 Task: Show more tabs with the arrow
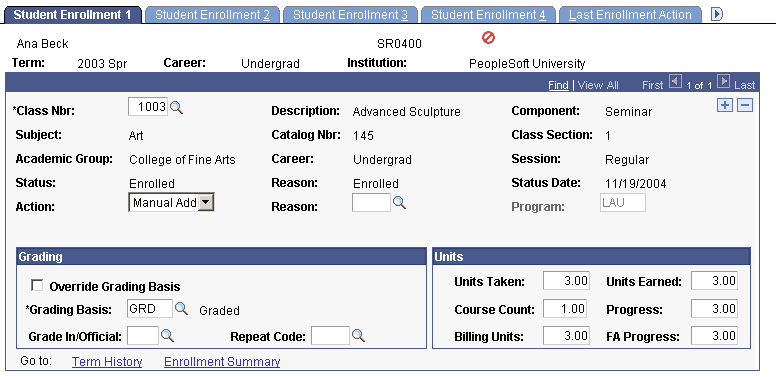pyautogui.click(x=717, y=14)
